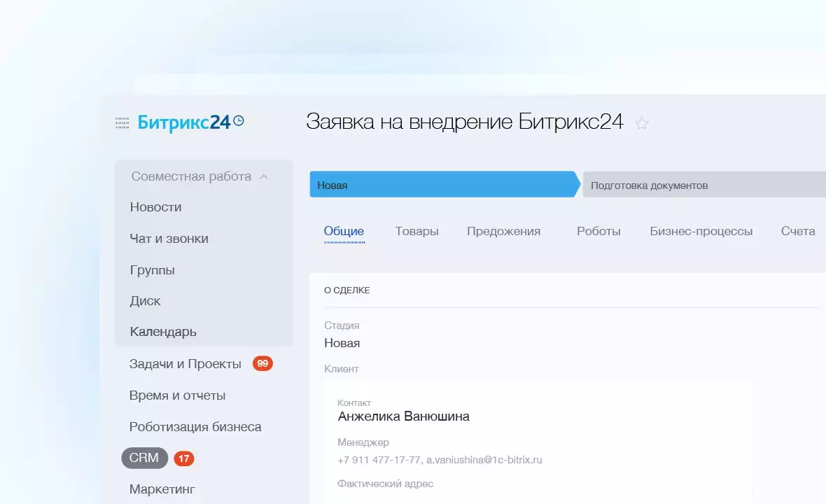Viewport: 826px width, 504px height.
Task: Move deal to Подготовка документов stage
Action: [x=703, y=185]
